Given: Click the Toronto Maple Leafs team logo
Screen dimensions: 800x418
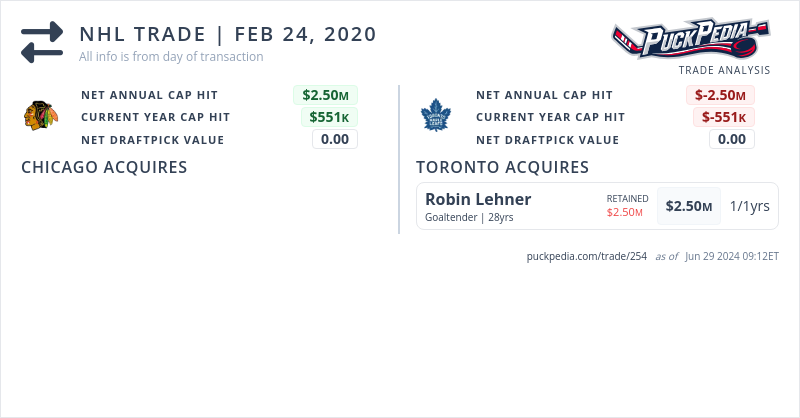Looking at the screenshot, I should click(x=435, y=116).
